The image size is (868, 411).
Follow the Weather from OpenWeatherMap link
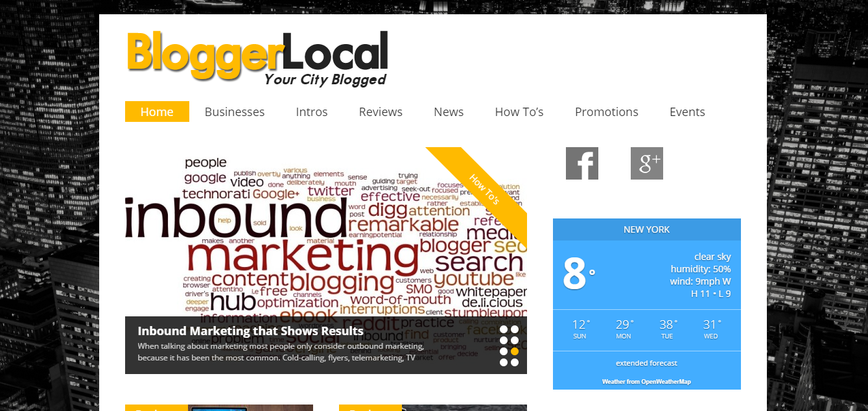point(646,382)
